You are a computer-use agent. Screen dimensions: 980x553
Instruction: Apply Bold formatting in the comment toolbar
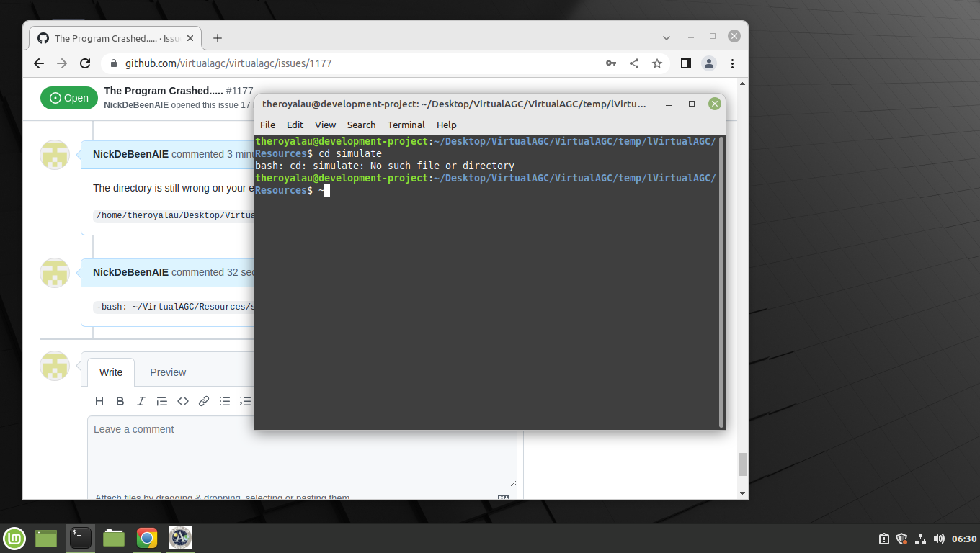[120, 401]
